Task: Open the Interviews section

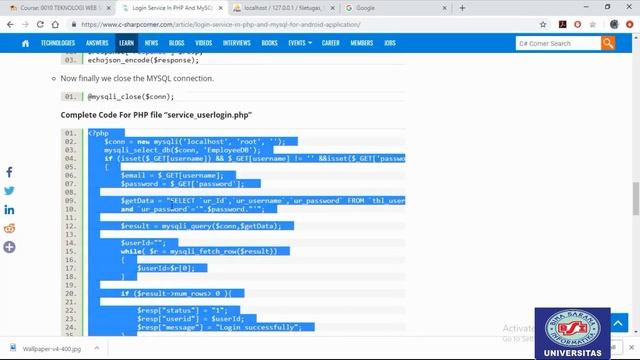Action: click(x=237, y=43)
